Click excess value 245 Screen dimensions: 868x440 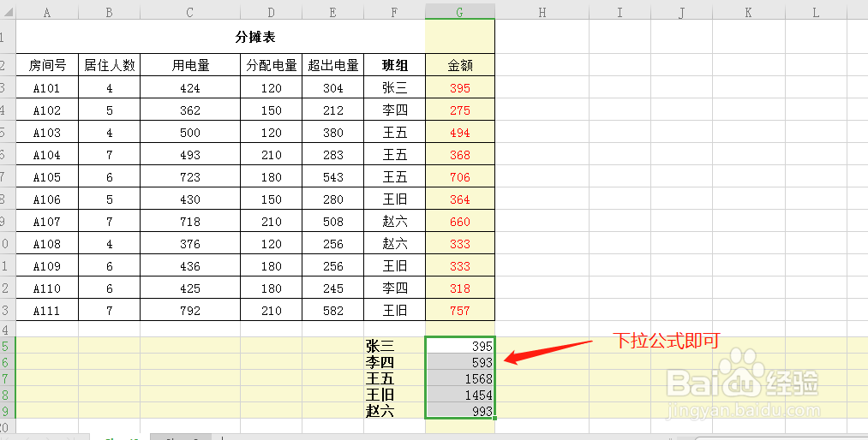pyautogui.click(x=332, y=288)
